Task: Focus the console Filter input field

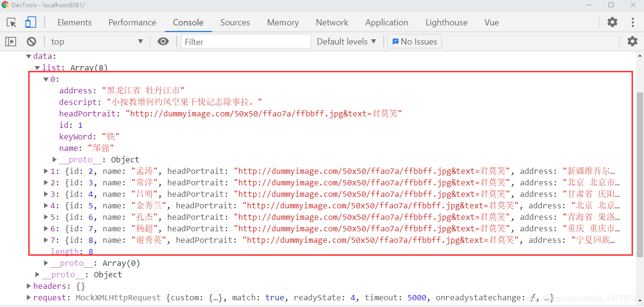Action: click(246, 42)
